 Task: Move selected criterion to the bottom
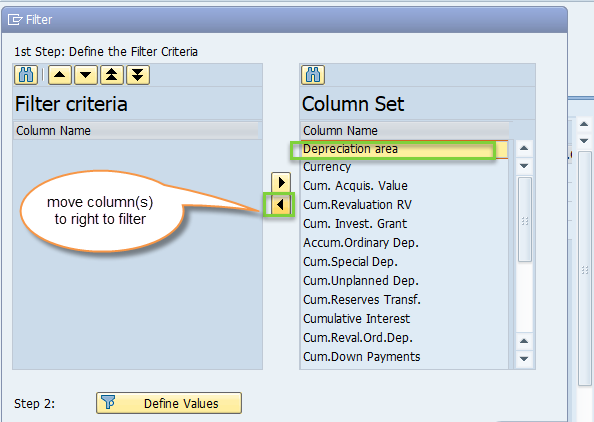(x=138, y=75)
